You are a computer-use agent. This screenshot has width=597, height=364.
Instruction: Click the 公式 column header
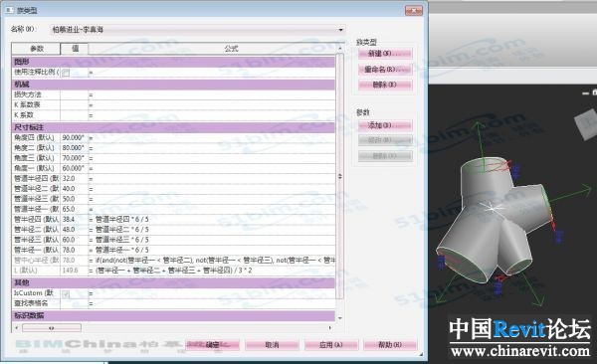[231, 49]
